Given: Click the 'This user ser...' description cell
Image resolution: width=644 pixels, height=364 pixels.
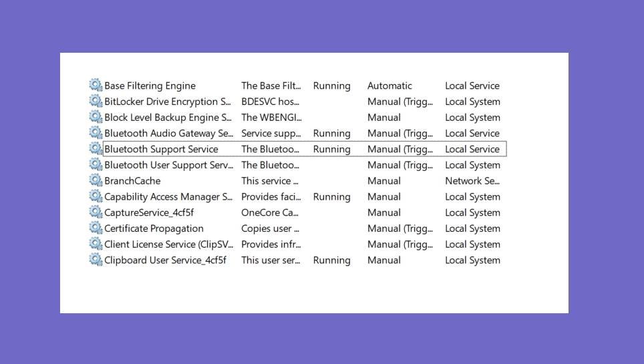Looking at the screenshot, I should coord(271,260).
